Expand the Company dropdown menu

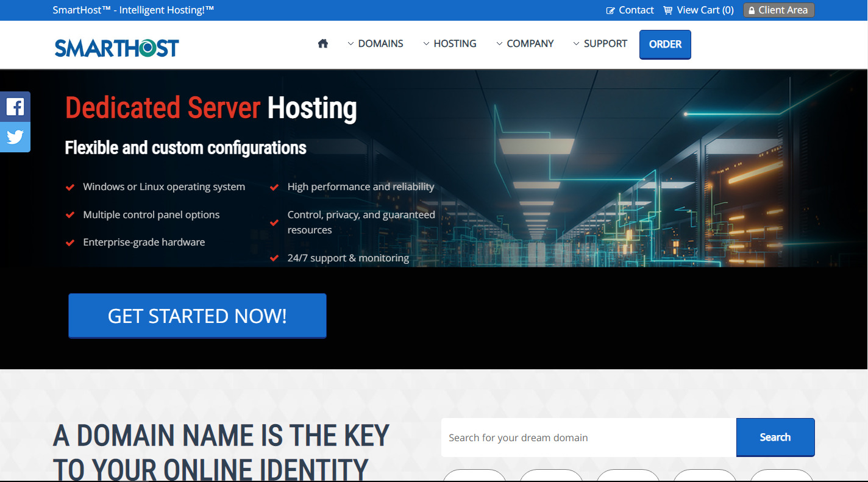[525, 44]
